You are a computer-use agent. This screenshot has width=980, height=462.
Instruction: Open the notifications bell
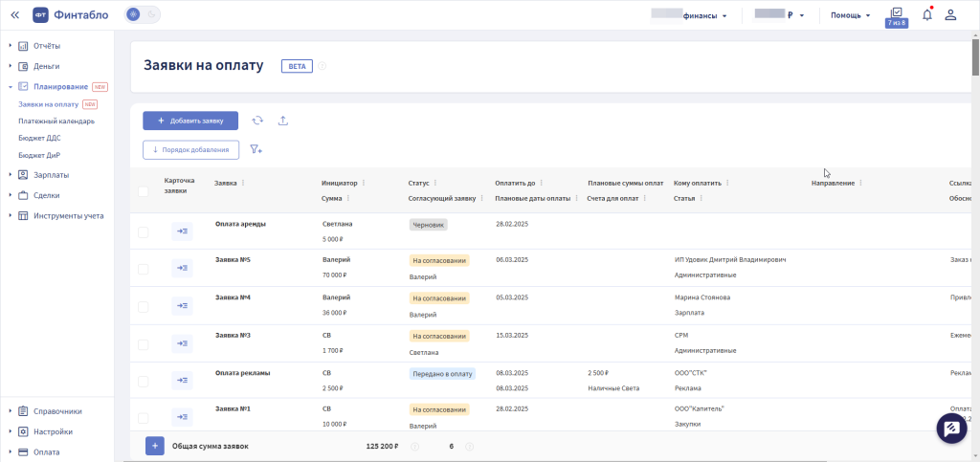coord(926,15)
